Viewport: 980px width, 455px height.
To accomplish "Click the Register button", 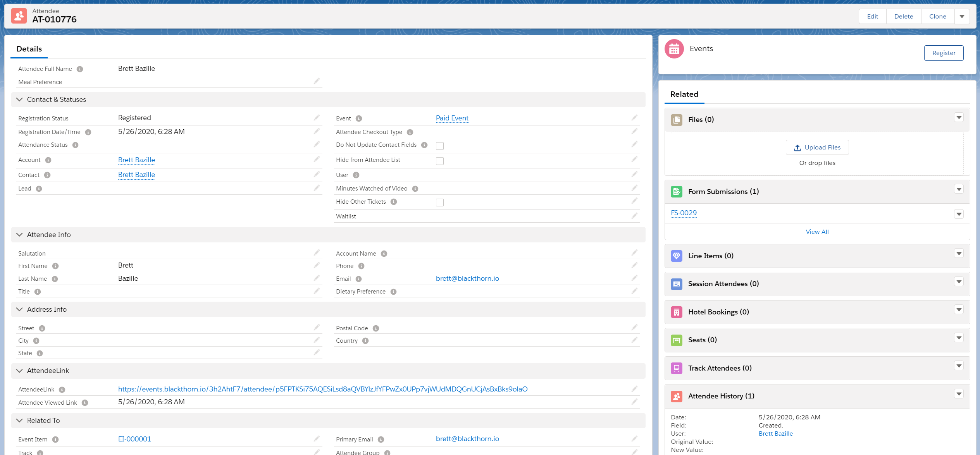I will pyautogui.click(x=944, y=53).
